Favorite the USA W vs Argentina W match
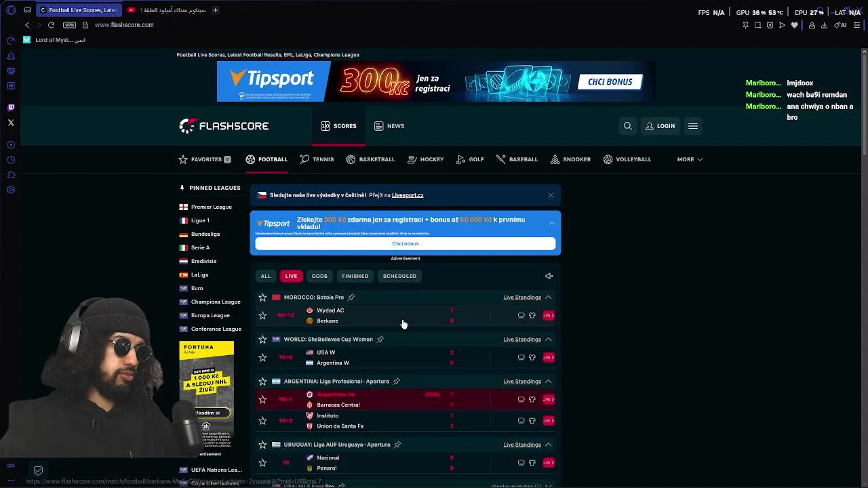Screen dimensions: 868x488 click(262, 357)
